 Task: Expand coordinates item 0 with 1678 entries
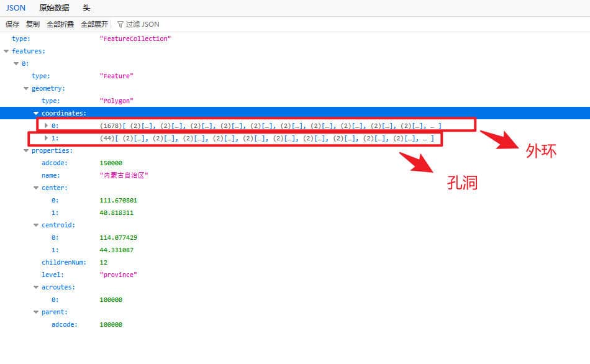pyautogui.click(x=46, y=125)
